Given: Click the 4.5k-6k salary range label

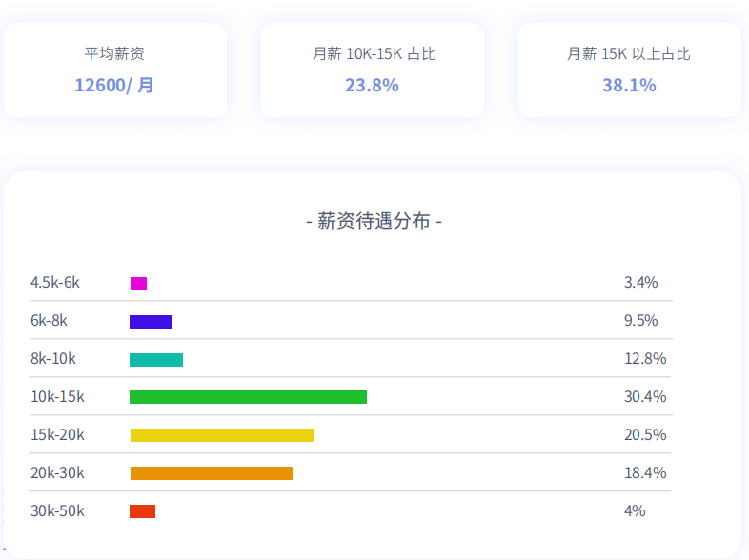Looking at the screenshot, I should 55,282.
